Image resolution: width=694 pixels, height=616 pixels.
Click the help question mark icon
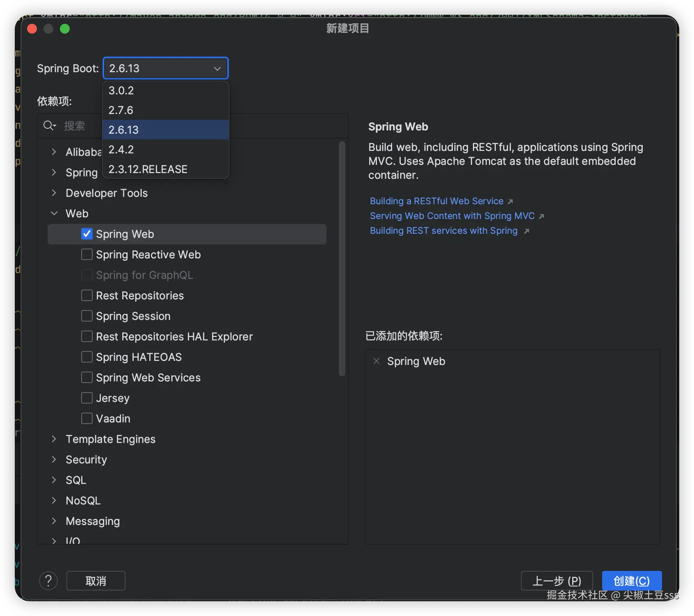[x=48, y=581]
